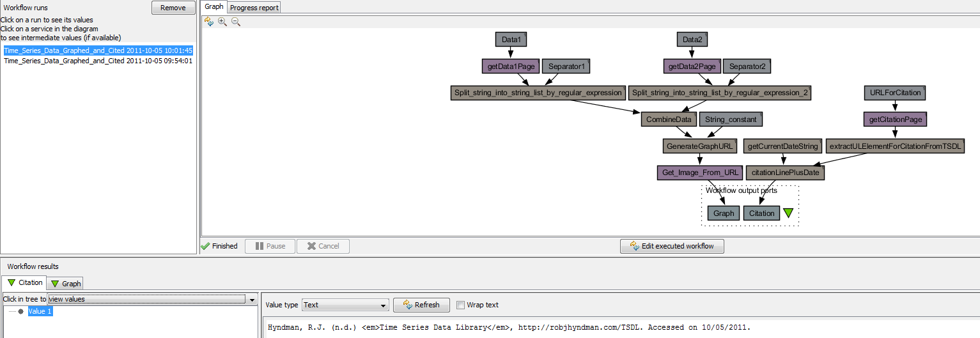Image resolution: width=980 pixels, height=338 pixels.
Task: Click the Refresh button
Action: click(x=421, y=305)
